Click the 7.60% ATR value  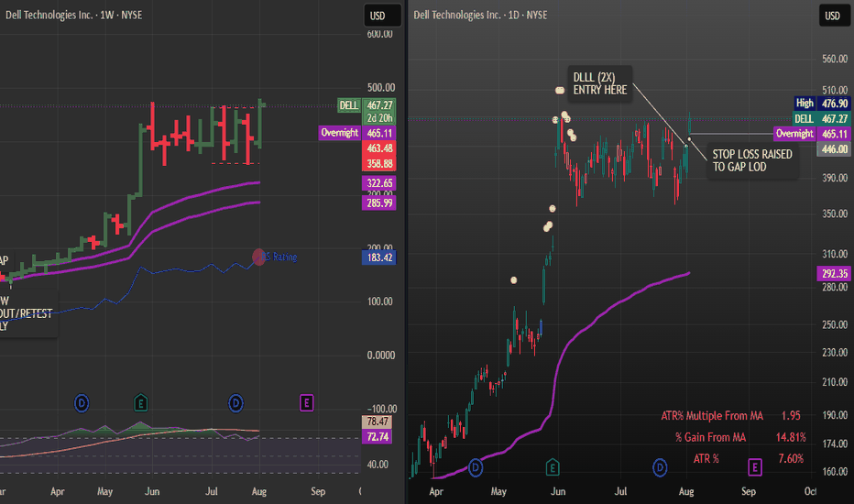point(791,459)
